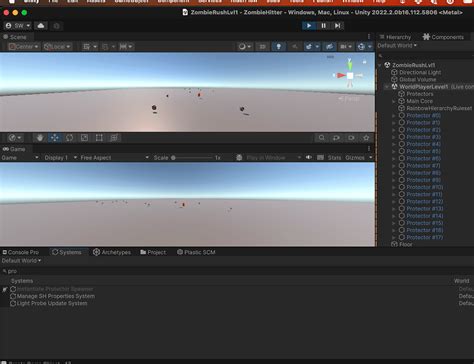Open the Console Pro tab
474x364 pixels.
coord(21,252)
